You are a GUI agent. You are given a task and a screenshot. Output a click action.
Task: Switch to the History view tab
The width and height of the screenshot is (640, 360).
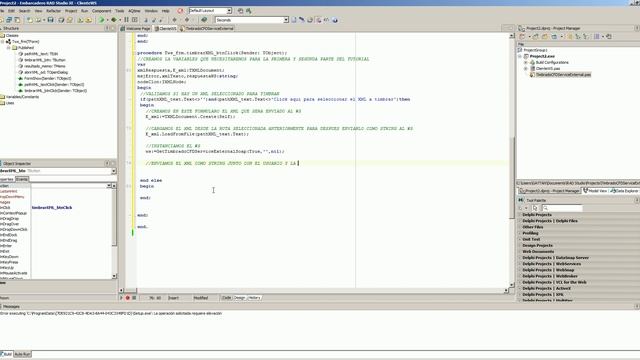point(254,298)
